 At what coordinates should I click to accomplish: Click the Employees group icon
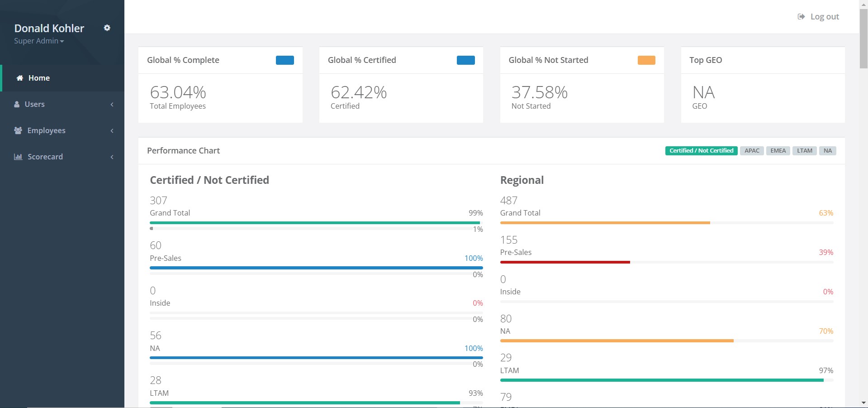(18, 130)
